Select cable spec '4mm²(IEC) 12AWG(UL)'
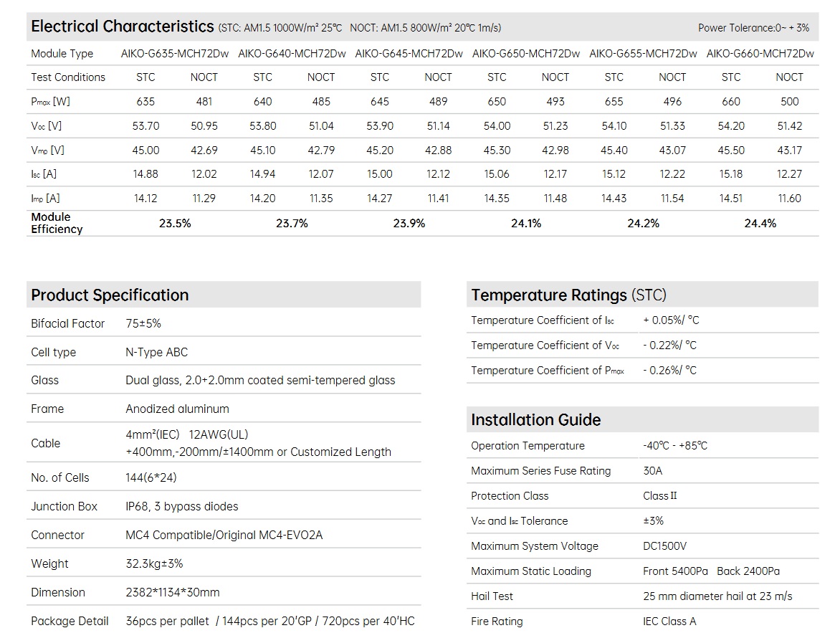 point(187,434)
